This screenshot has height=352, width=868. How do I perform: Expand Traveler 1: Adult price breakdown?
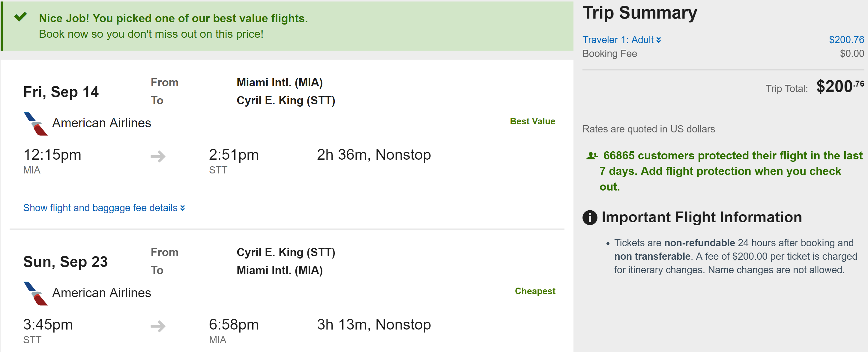[x=621, y=40]
